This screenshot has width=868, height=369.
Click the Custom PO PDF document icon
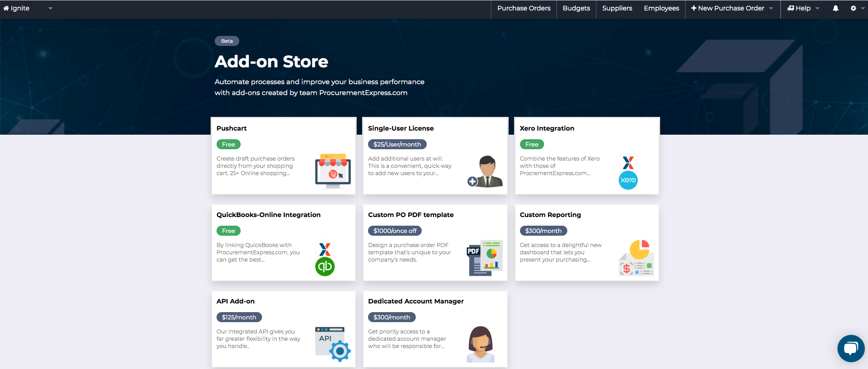click(484, 258)
